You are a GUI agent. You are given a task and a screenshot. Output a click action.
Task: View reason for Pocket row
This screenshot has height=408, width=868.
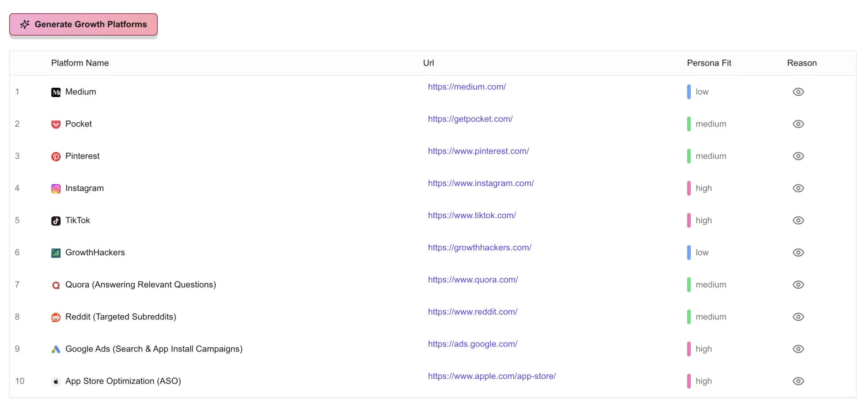click(x=798, y=124)
